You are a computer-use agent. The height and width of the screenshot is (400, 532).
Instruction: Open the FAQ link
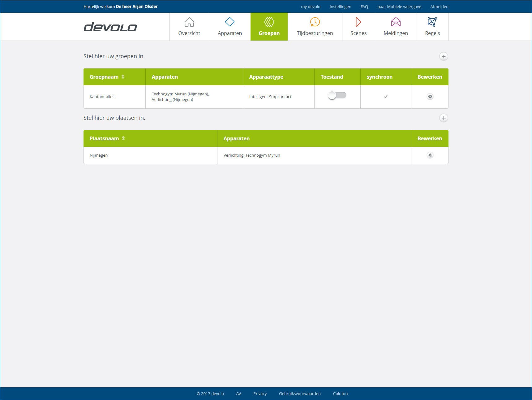point(364,7)
